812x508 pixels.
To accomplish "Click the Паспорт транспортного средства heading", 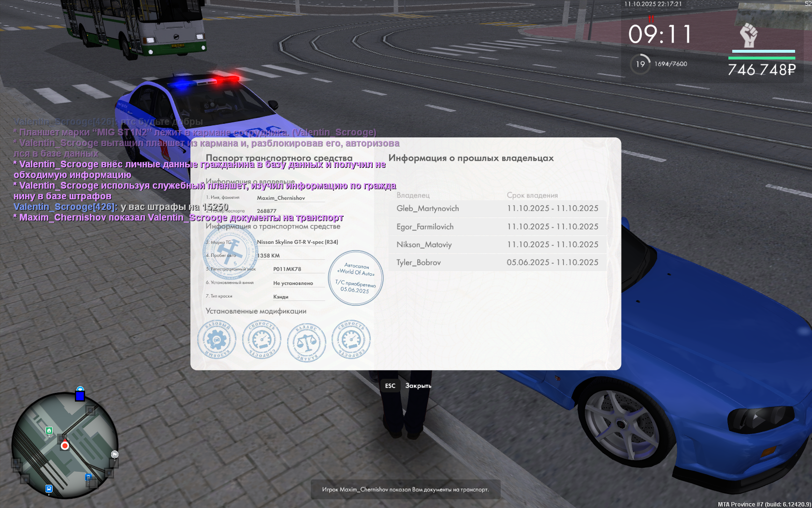I will 279,158.
